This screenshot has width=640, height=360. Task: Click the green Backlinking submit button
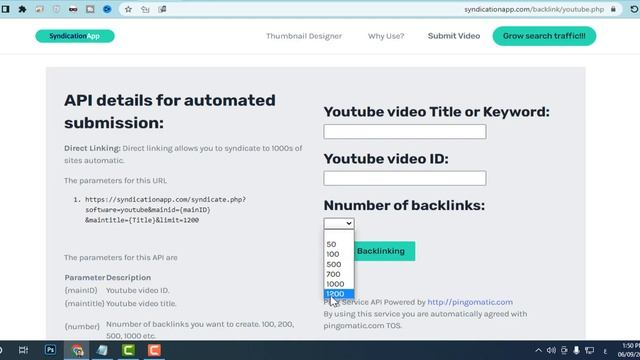pyautogui.click(x=384, y=251)
